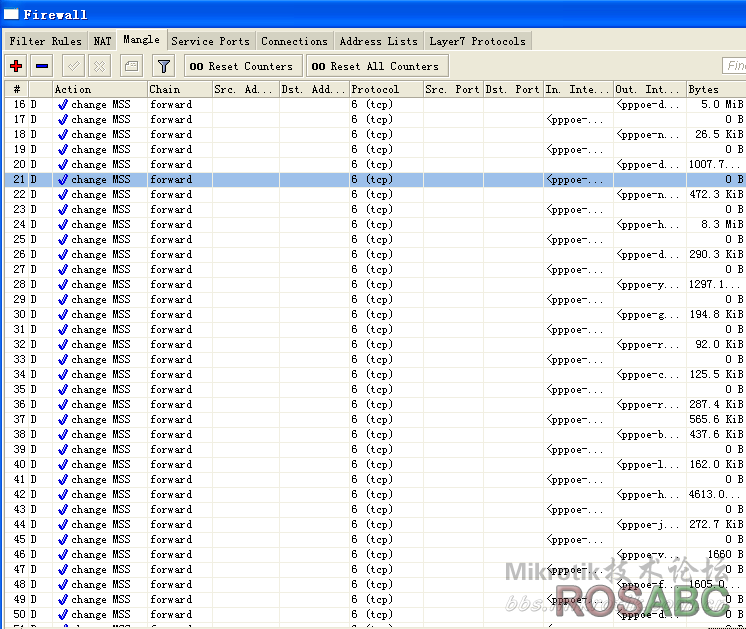Select the Mangle tab
Image resolution: width=746 pixels, height=629 pixels.
pos(141,39)
